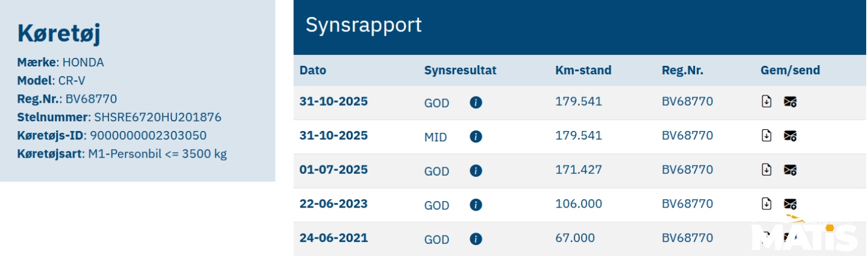Screen dimensions: 868x256
Task: Click the Dato column header
Action: click(313, 70)
